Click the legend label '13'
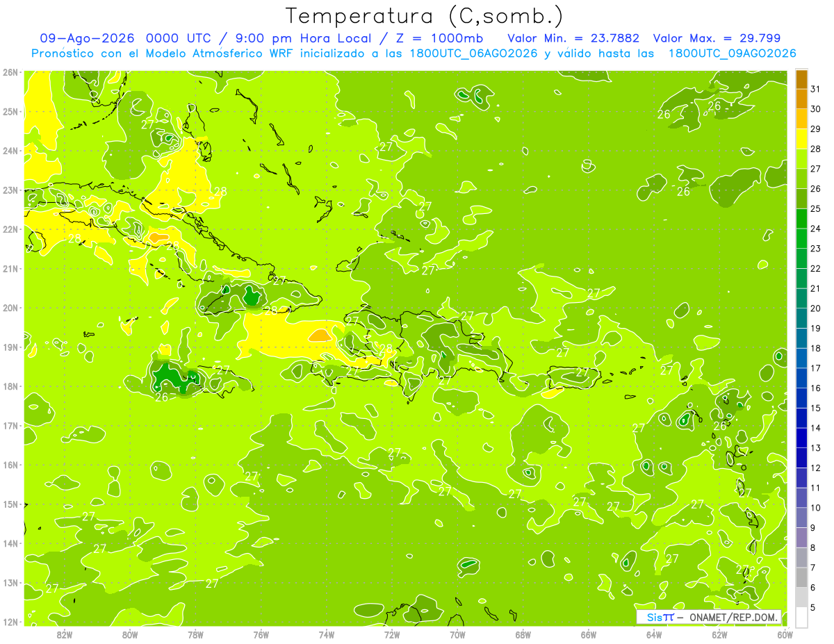 (816, 448)
